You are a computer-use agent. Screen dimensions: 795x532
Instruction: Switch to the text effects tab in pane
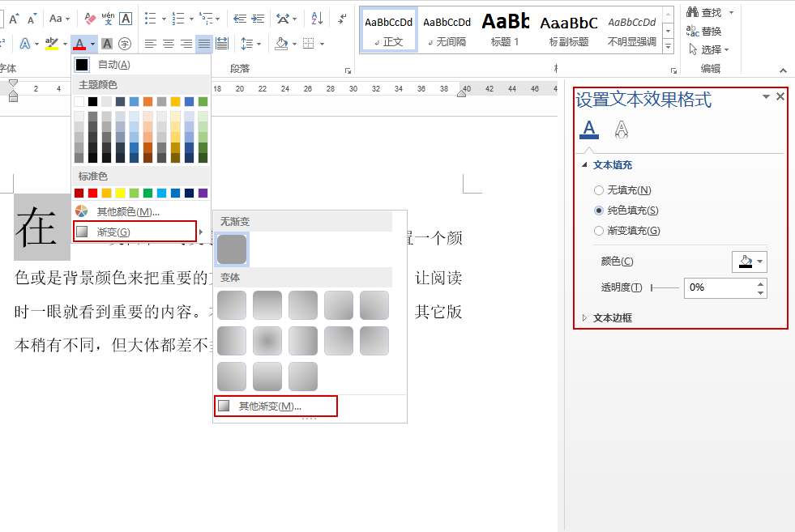click(x=622, y=130)
